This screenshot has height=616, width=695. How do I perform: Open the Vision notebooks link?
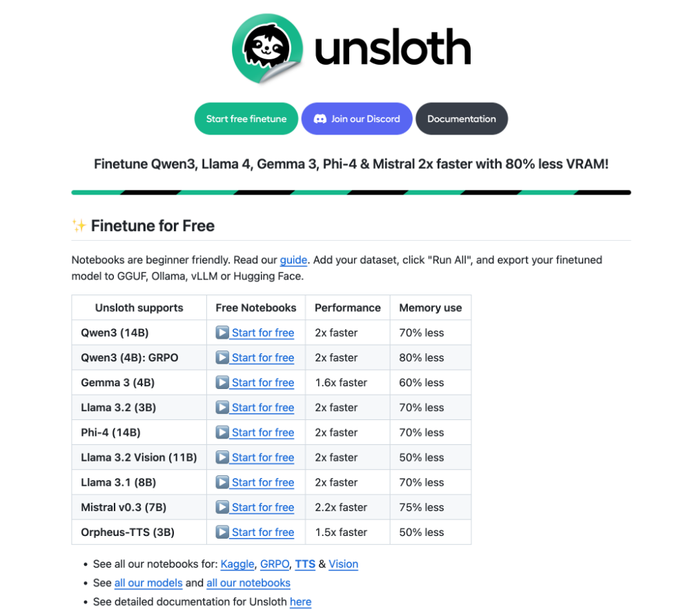point(343,564)
